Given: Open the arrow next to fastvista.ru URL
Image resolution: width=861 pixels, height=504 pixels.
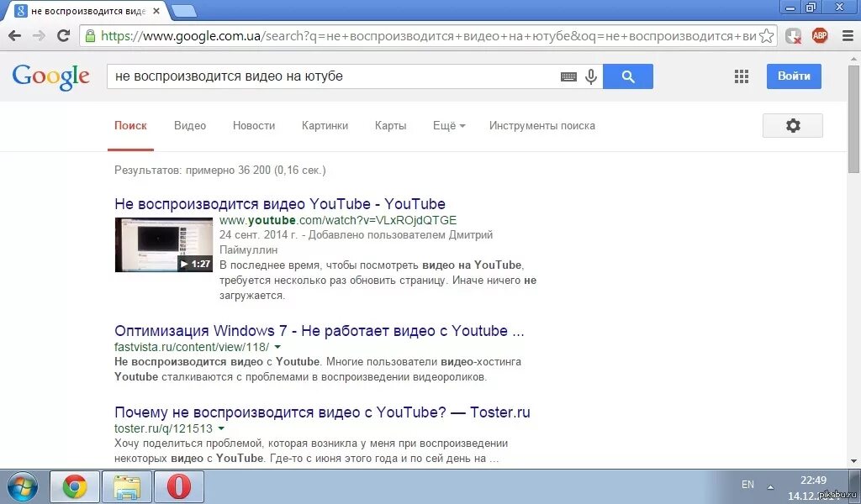Looking at the screenshot, I should coord(277,347).
